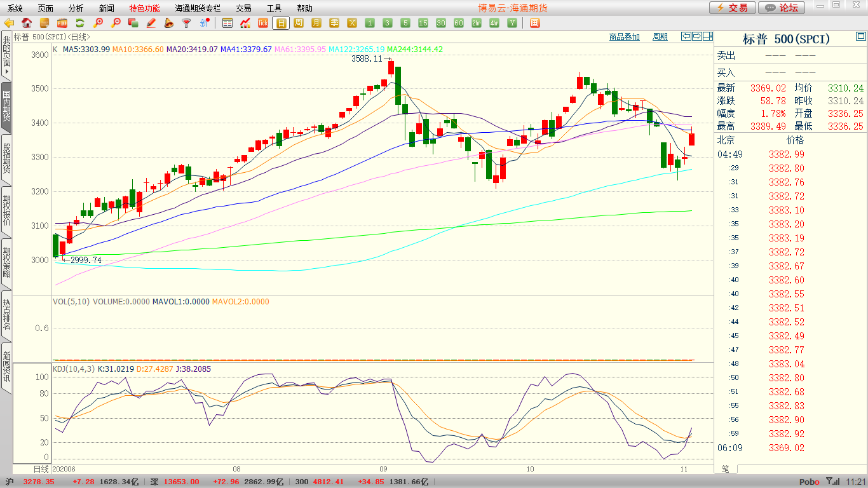Select the 30-minute period icon
This screenshot has height=488, width=868.
point(441,23)
